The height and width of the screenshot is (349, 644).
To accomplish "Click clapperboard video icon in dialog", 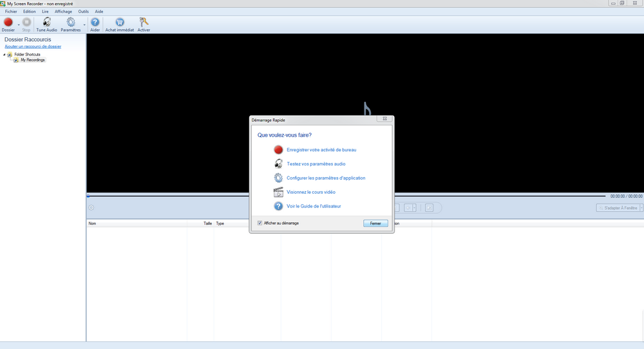I will point(278,192).
